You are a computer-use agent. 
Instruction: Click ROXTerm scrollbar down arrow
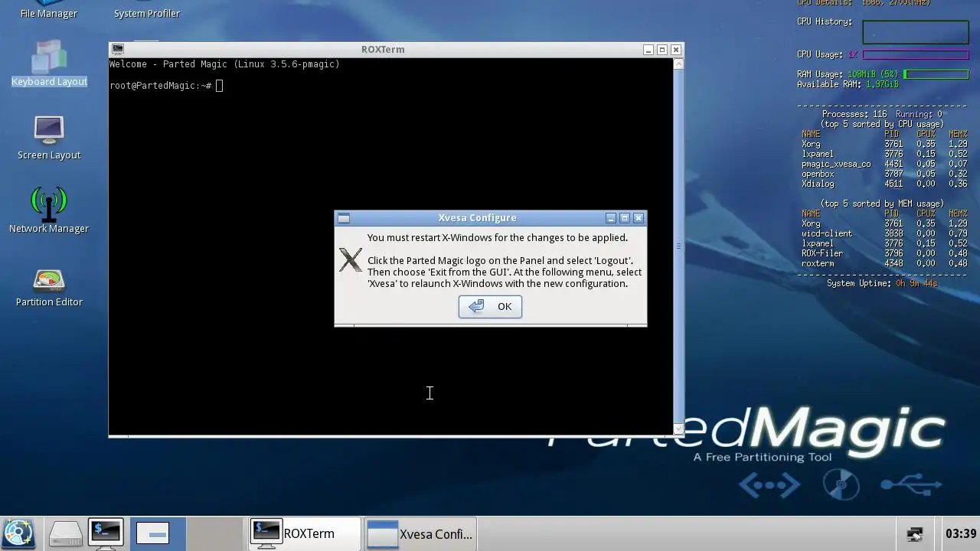[678, 429]
